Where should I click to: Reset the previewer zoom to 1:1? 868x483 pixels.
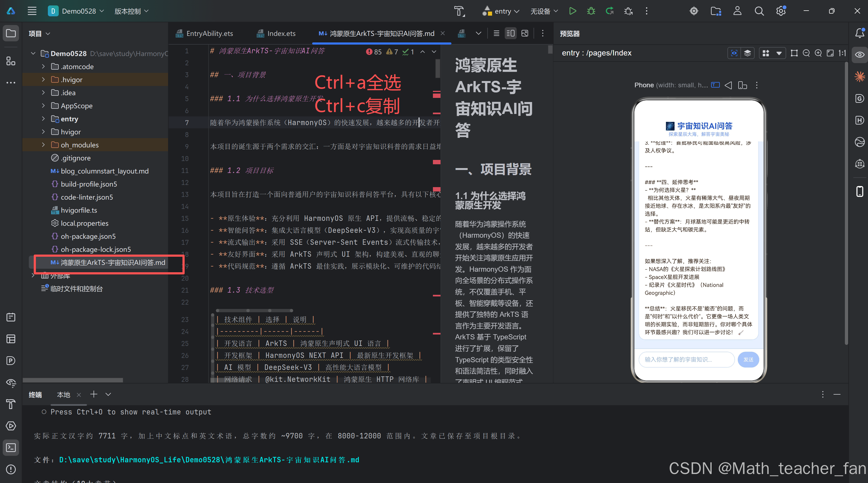point(842,53)
